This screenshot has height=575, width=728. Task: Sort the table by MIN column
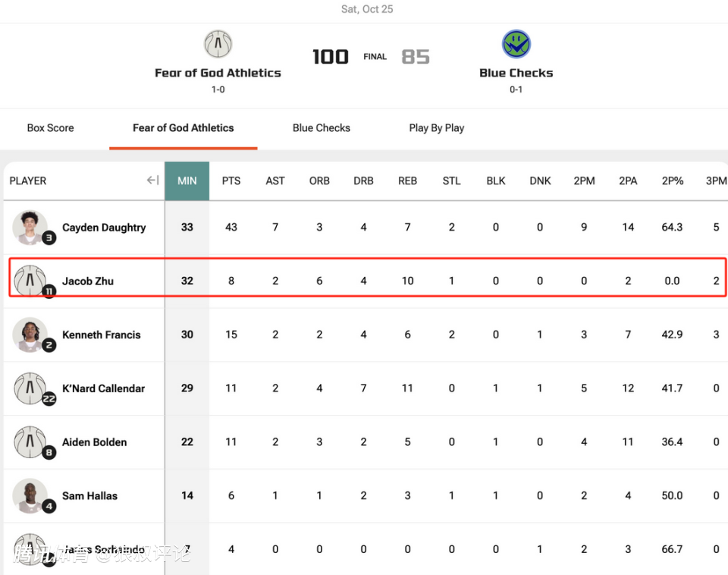[x=187, y=181]
